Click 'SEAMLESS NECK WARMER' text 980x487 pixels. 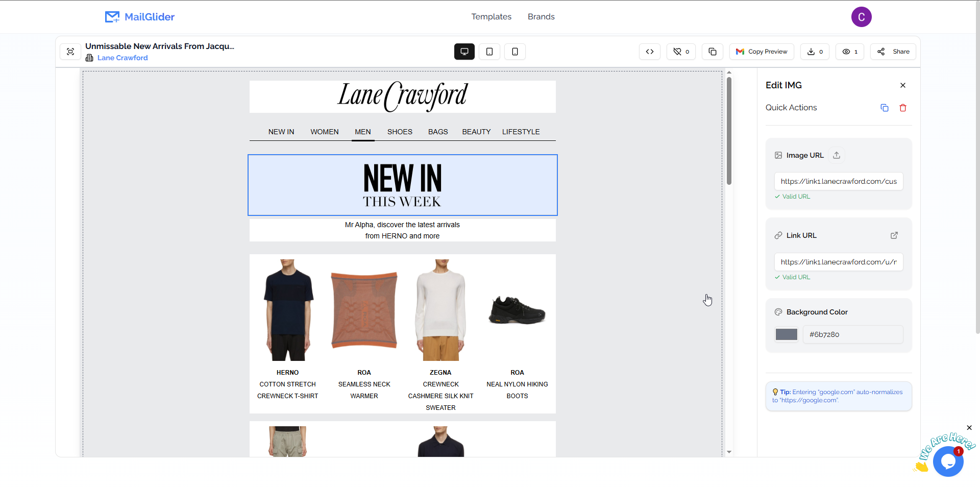[364, 390]
